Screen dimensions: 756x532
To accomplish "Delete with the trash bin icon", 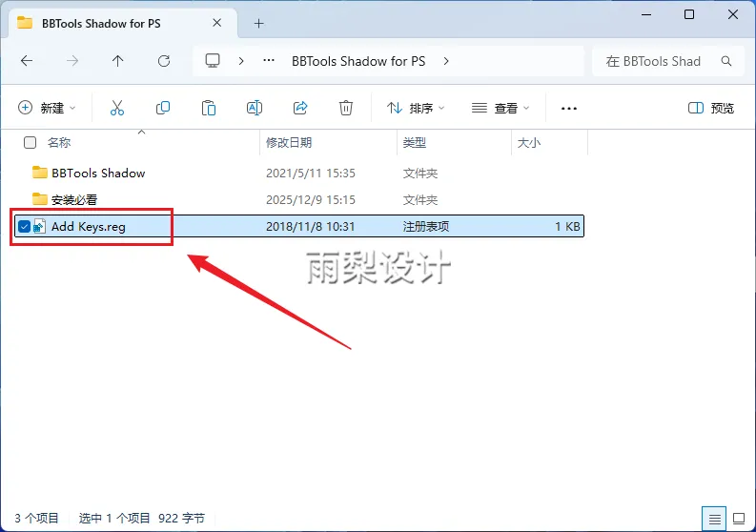I will point(346,108).
